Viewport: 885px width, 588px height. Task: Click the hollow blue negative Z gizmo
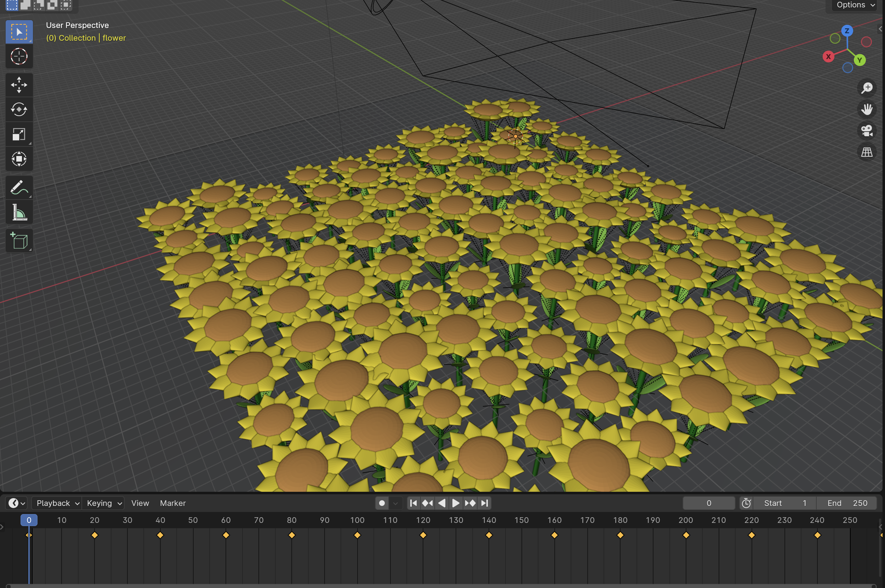click(x=847, y=68)
